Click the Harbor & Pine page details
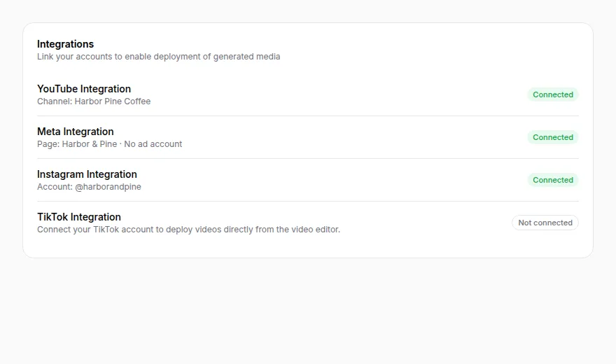 110,144
